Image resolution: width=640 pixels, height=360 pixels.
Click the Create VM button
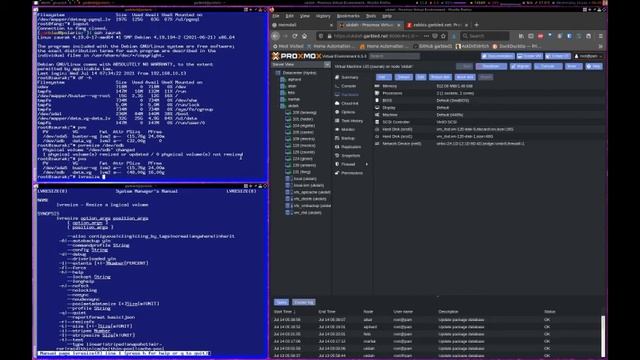[x=530, y=56]
